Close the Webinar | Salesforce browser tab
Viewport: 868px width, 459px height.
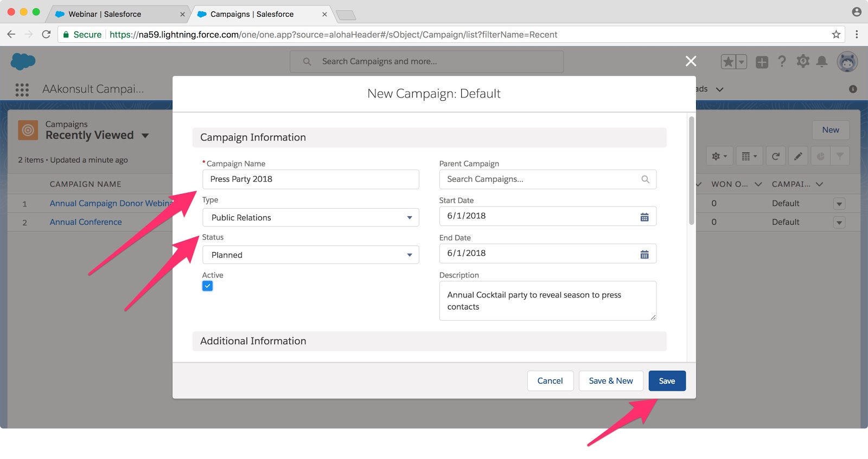pos(182,14)
